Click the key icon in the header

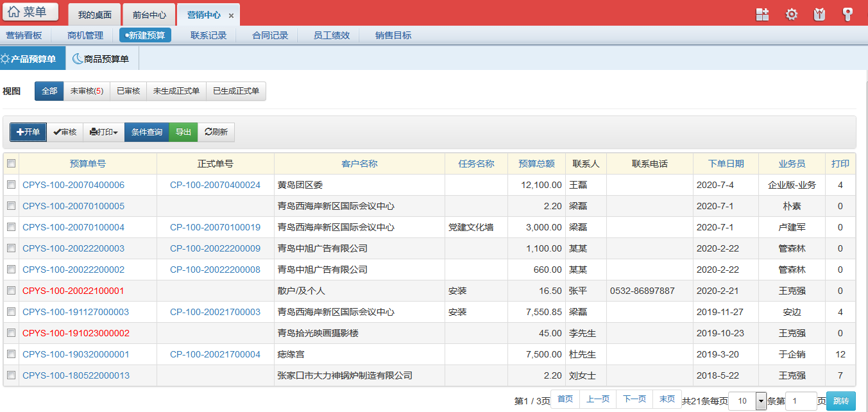(x=848, y=14)
